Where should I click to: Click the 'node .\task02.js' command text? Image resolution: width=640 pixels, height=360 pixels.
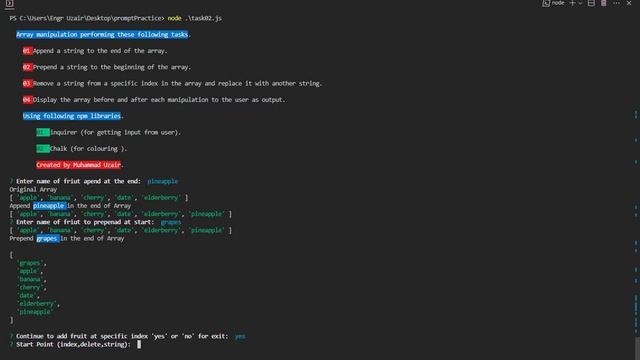pyautogui.click(x=195, y=18)
